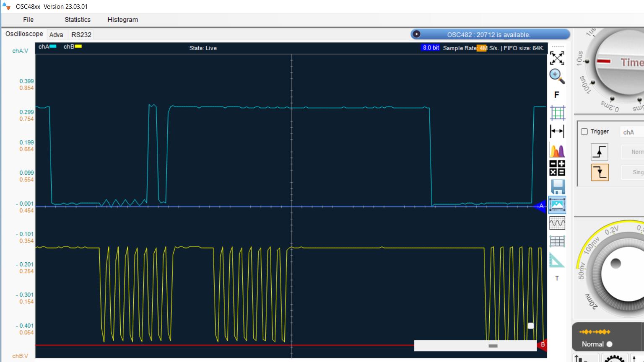Viewport: 644px width, 362px height.
Task: Open the Statistics menu
Action: (78, 20)
